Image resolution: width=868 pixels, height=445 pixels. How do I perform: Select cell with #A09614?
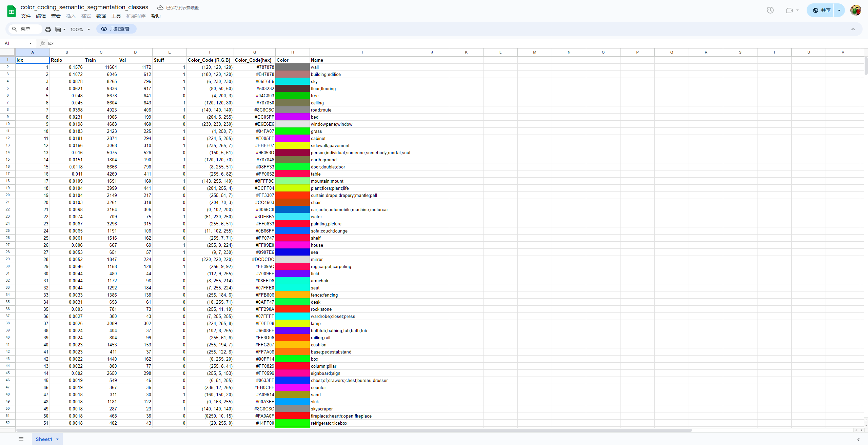pyautogui.click(x=255, y=395)
